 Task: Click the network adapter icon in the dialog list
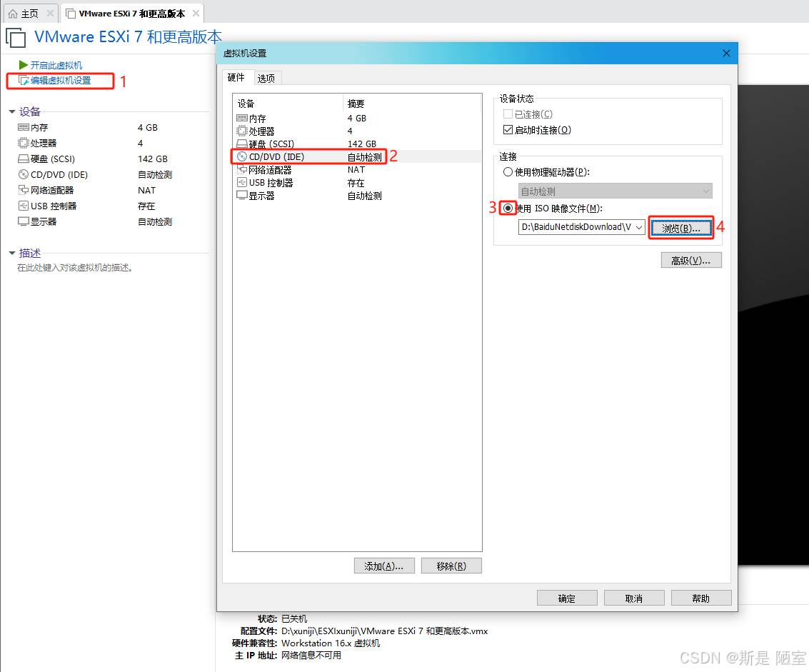pyautogui.click(x=242, y=170)
